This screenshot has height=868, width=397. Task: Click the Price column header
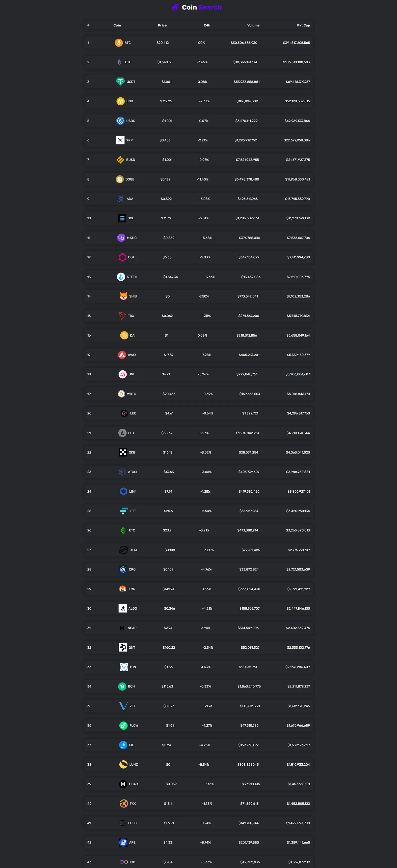point(162,25)
